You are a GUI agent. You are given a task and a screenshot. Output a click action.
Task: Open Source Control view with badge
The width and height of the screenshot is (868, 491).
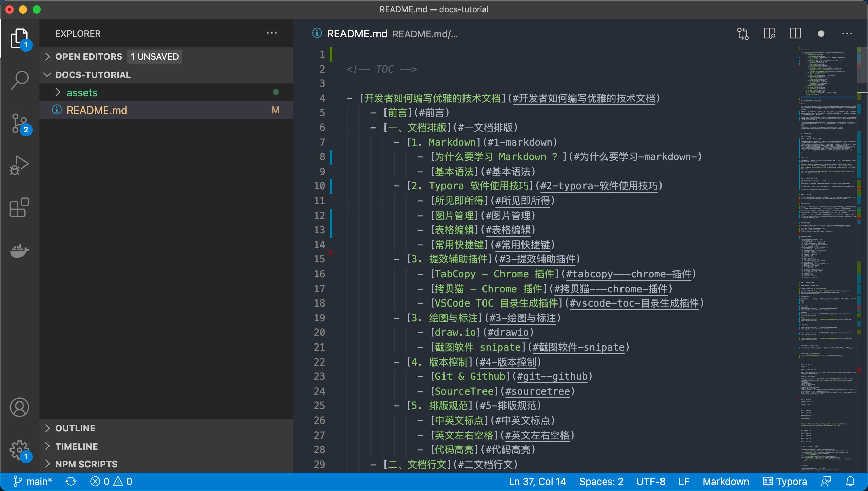(x=20, y=123)
